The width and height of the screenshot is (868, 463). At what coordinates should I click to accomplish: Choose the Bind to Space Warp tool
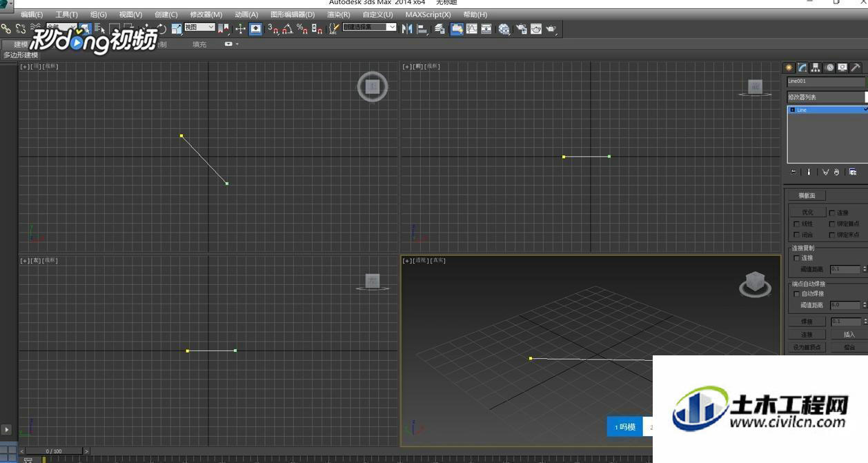pyautogui.click(x=35, y=28)
